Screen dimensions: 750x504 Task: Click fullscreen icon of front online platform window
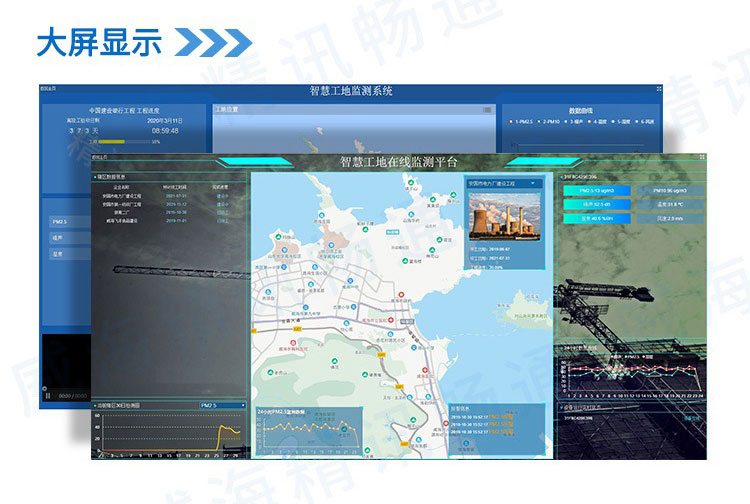click(702, 157)
